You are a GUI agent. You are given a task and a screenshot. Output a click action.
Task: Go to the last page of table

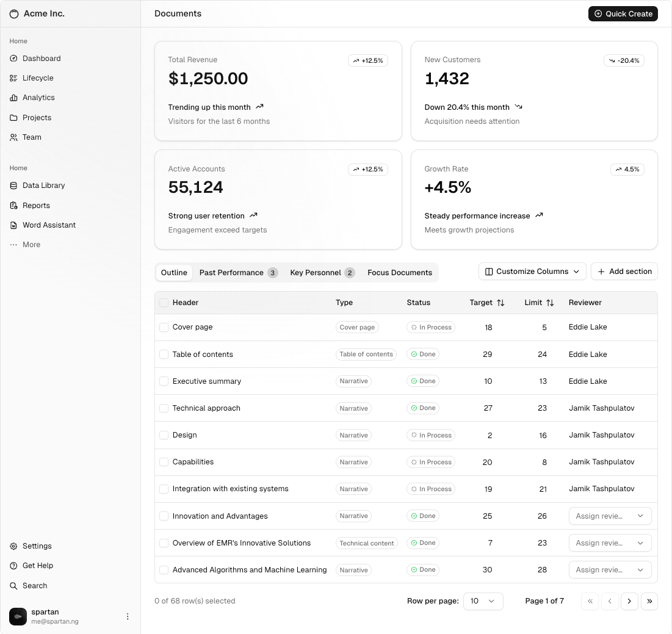pos(649,601)
